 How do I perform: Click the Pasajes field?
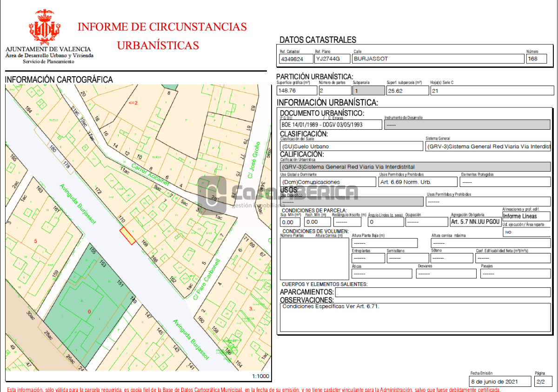(x=515, y=273)
